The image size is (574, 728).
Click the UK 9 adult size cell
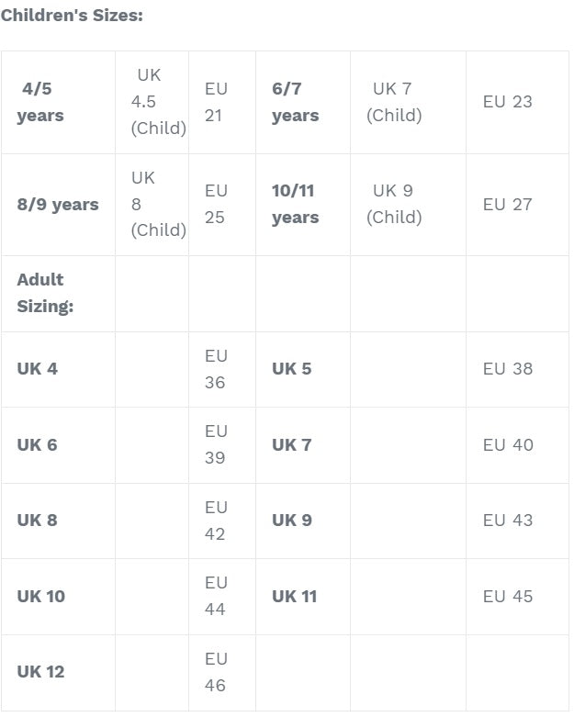(303, 521)
